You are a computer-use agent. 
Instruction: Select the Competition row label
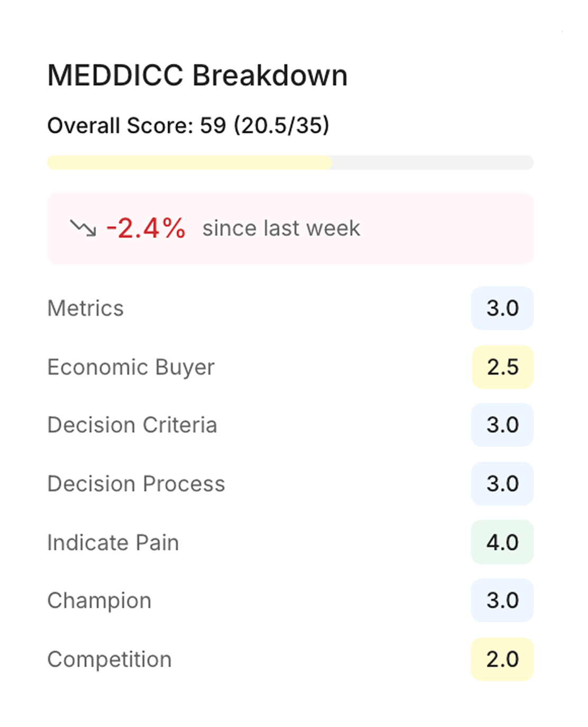tap(109, 659)
